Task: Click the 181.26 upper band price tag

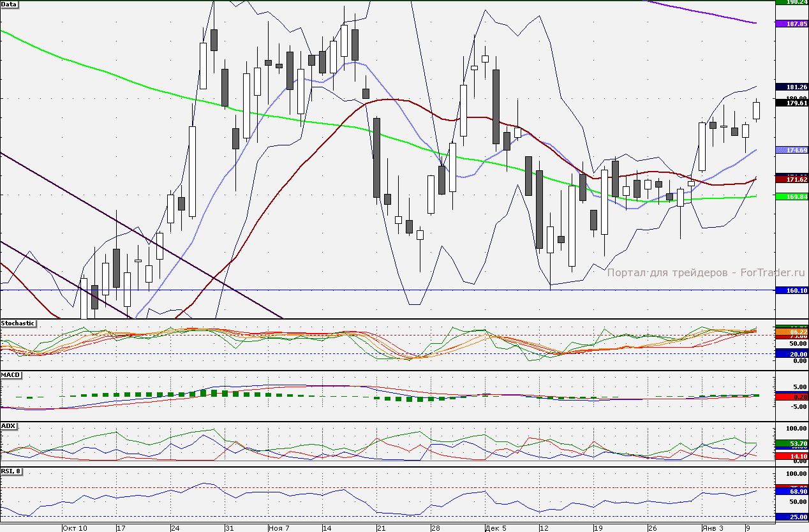Action: tap(791, 87)
